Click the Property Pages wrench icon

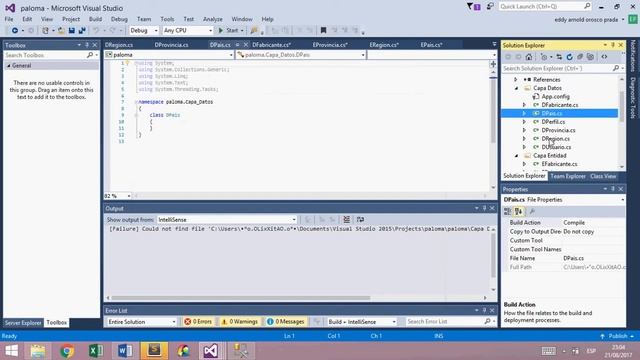point(532,211)
